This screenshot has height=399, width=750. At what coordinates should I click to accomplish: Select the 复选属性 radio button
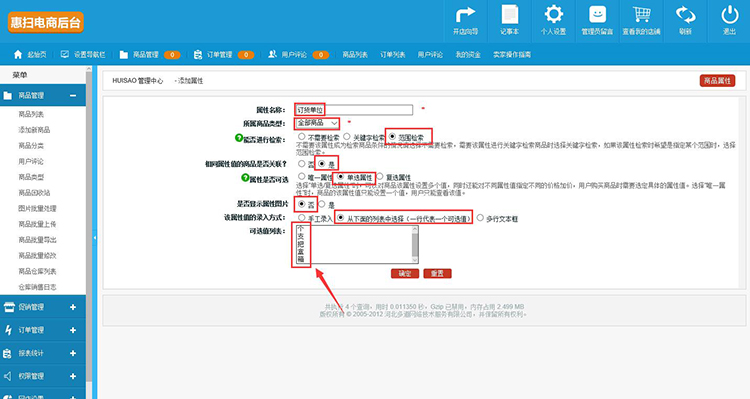tap(380, 177)
